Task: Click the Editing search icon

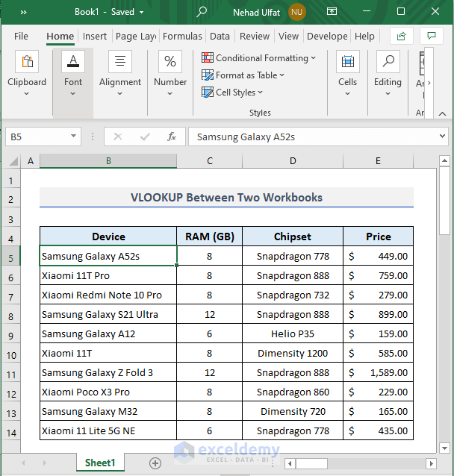Action: 388,62
